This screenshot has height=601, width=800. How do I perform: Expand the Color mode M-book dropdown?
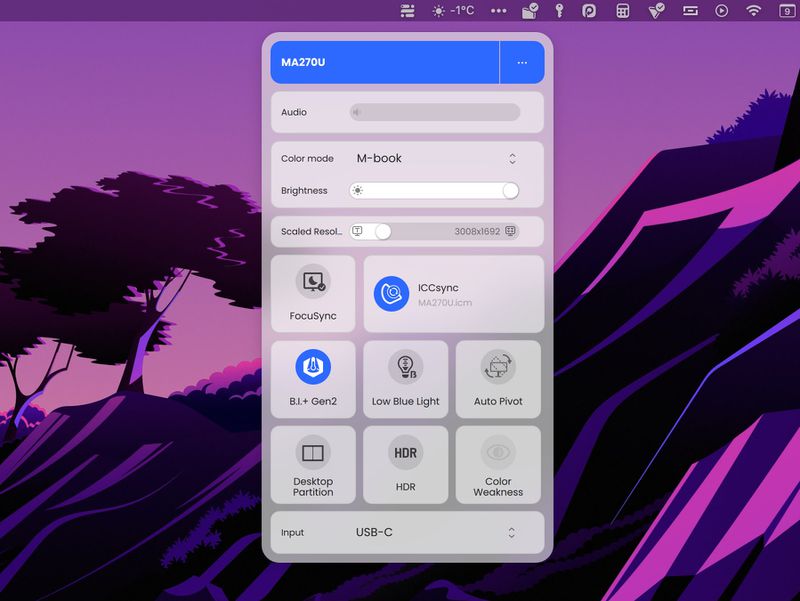pyautogui.click(x=512, y=158)
